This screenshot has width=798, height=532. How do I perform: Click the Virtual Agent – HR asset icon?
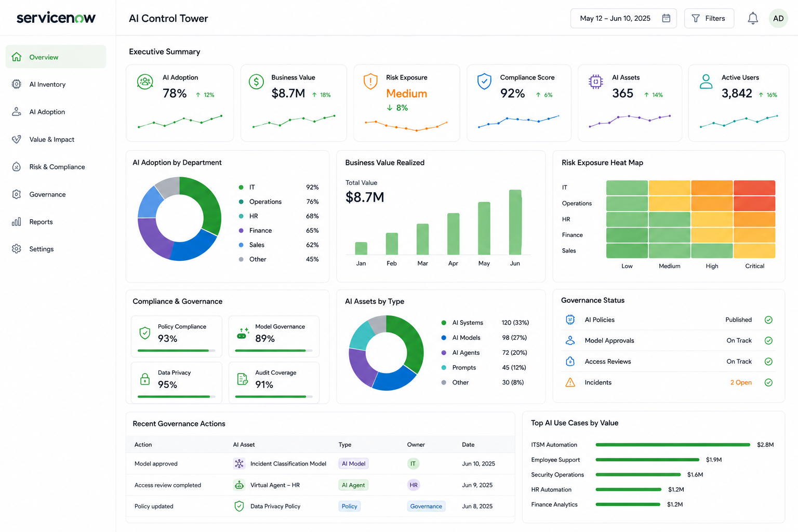tap(239, 485)
